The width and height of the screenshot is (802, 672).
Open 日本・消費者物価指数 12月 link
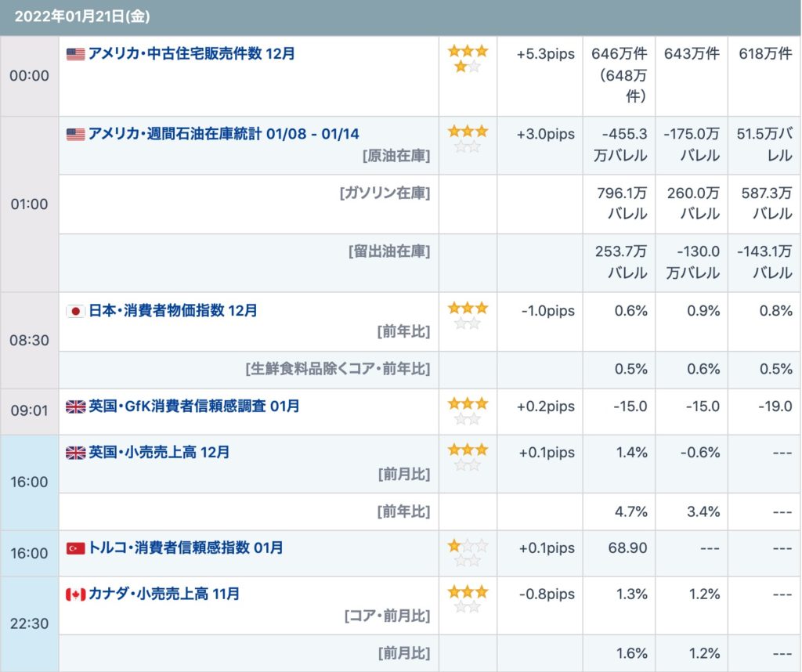point(172,310)
